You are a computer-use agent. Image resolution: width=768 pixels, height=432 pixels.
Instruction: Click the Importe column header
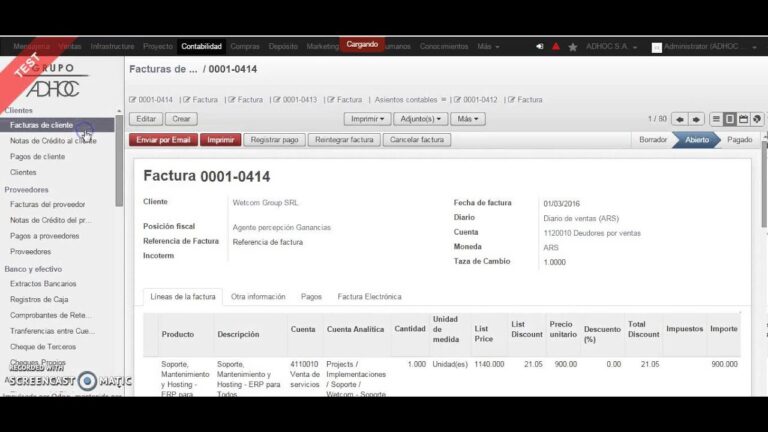point(724,329)
